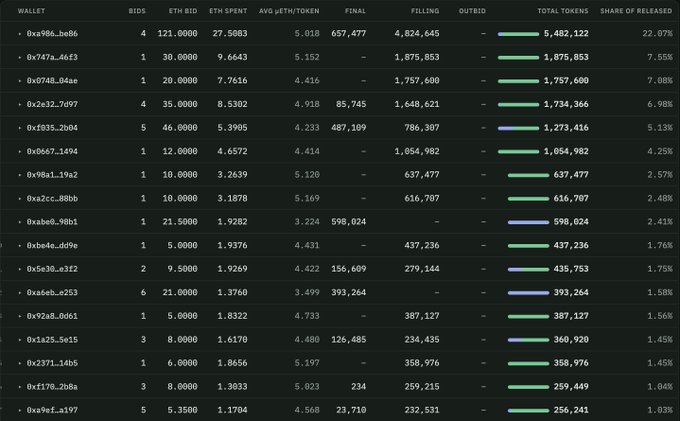Viewport: 680px width, 421px height.
Task: Click average price 3.499
Action: [307, 293]
